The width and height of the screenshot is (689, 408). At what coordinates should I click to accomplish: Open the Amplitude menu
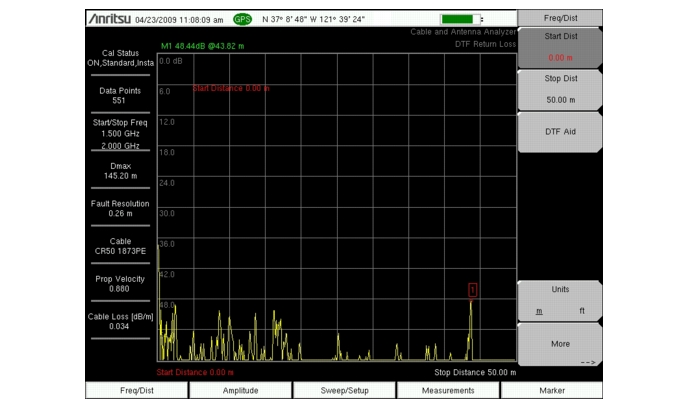[240, 390]
